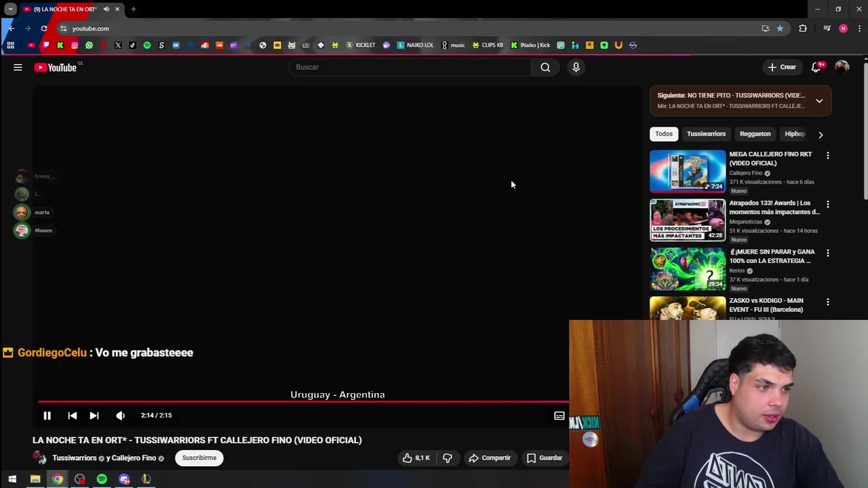Open the Chrome profile N avatar
Viewport: 868px width, 488px height.
[843, 28]
